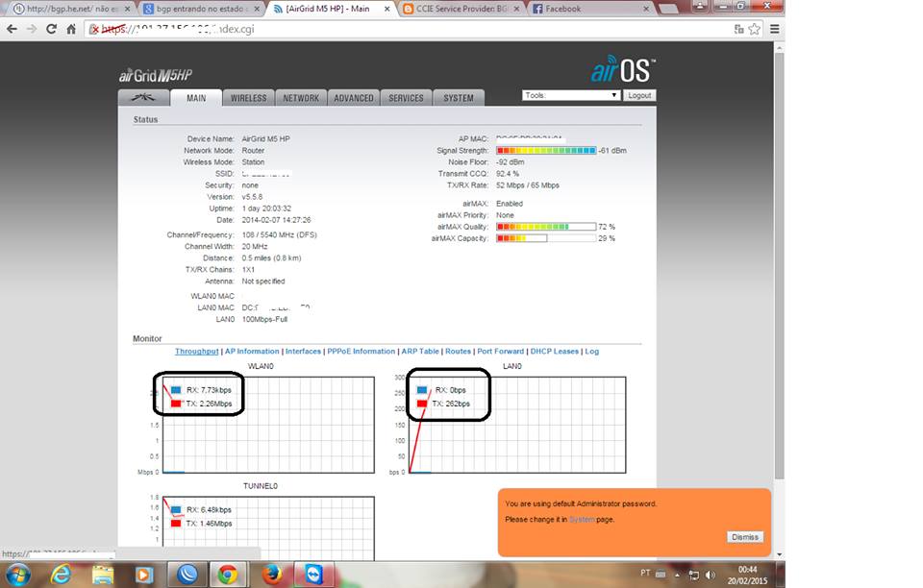This screenshot has width=923, height=588.
Task: Open the Routes link
Action: (458, 351)
